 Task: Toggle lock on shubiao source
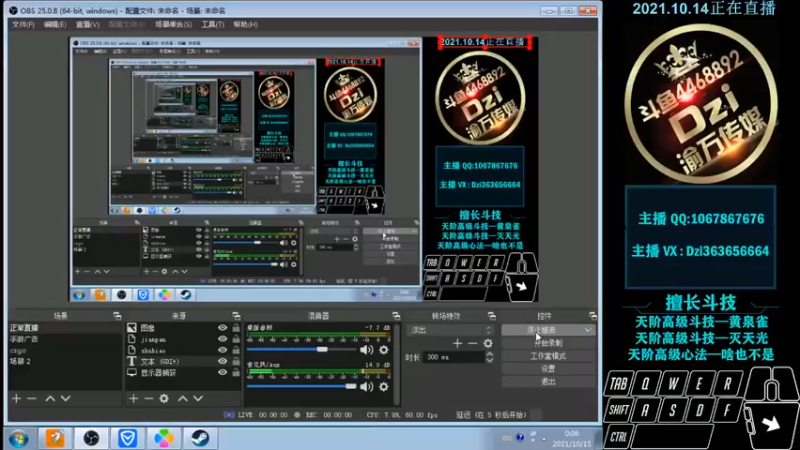point(236,350)
